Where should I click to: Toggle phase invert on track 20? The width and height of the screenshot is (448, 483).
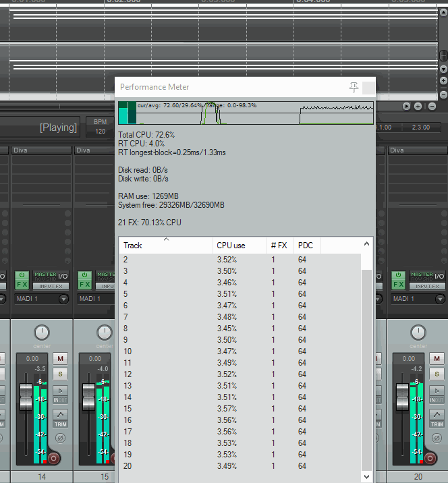437,438
